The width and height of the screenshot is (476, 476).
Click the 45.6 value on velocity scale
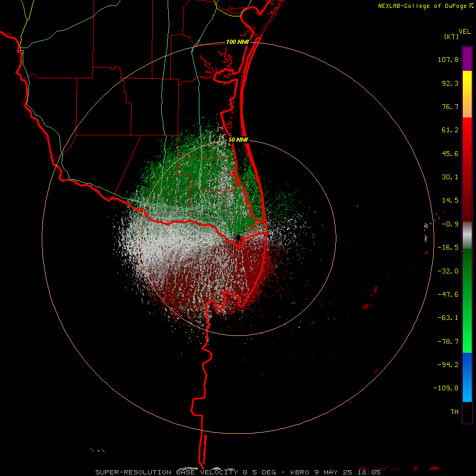pos(450,153)
